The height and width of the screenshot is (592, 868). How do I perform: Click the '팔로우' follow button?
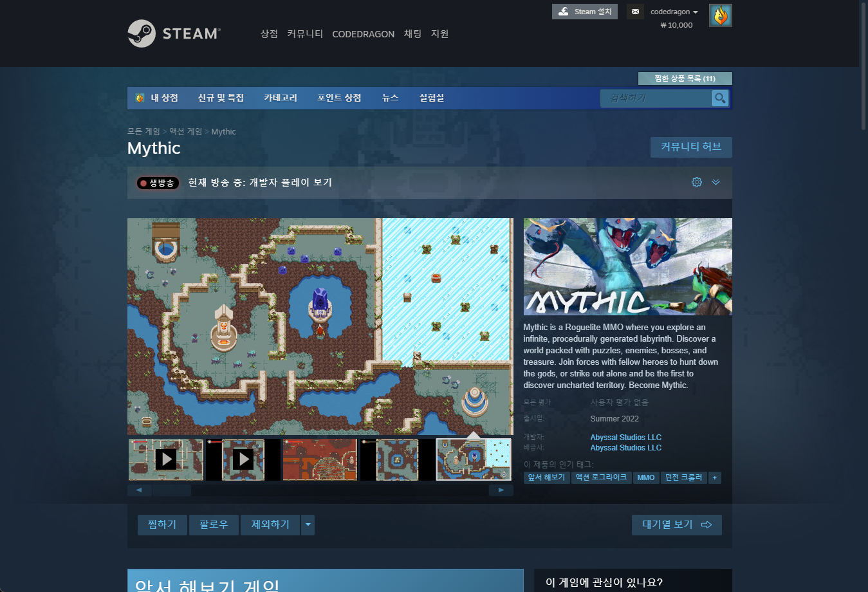[214, 525]
